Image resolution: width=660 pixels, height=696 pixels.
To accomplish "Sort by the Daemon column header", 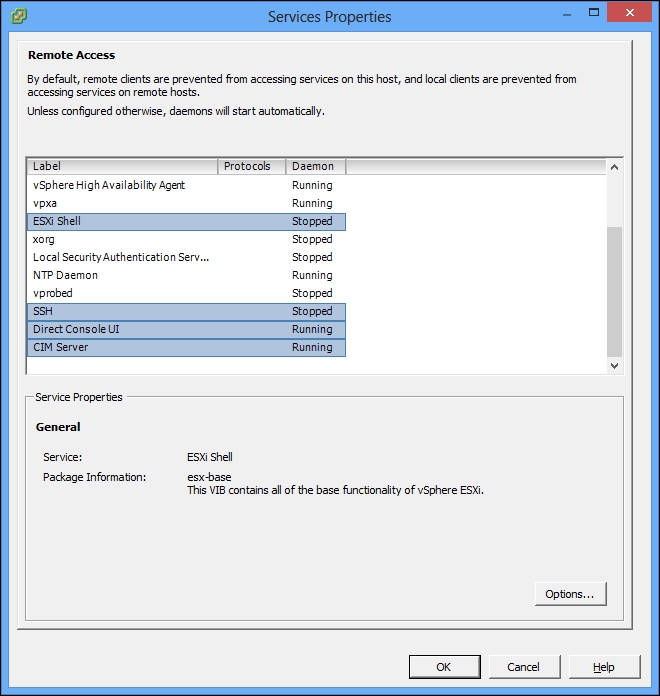I will click(x=316, y=166).
